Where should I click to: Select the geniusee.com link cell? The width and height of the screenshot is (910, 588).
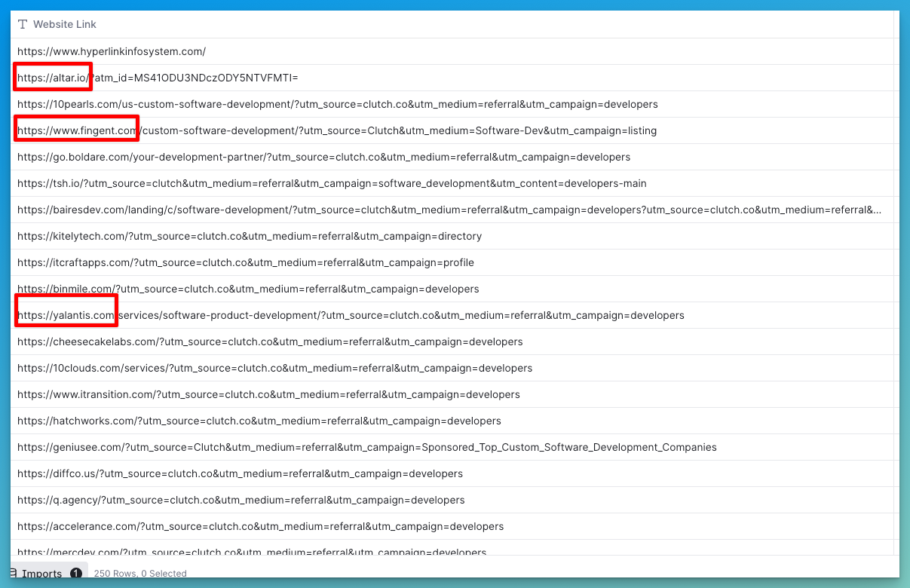click(452, 447)
